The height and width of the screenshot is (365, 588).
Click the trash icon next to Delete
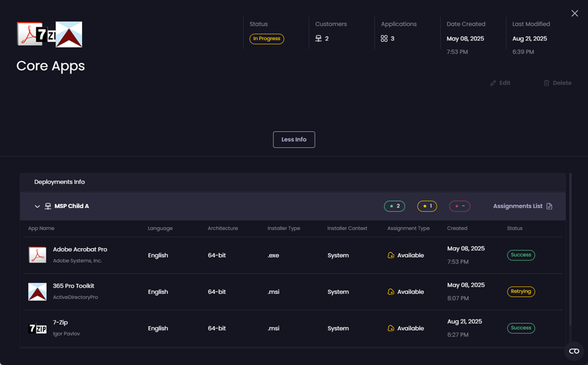546,83
